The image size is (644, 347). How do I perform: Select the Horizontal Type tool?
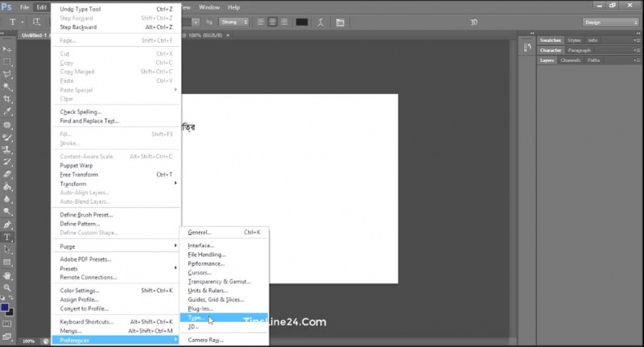pyautogui.click(x=7, y=238)
